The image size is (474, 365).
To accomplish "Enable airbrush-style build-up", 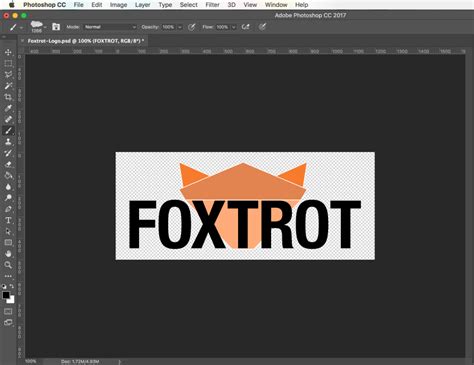I will (246, 27).
